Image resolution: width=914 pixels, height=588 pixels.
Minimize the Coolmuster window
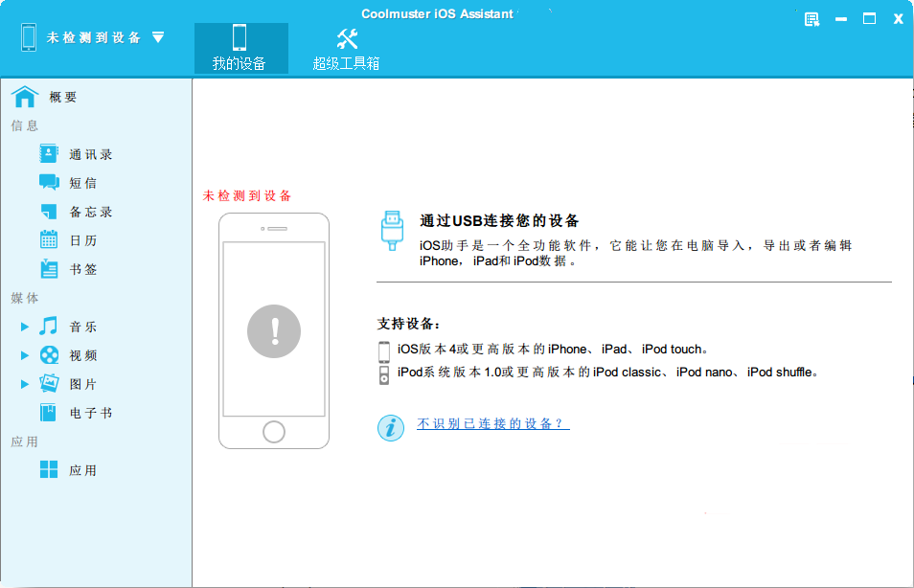click(840, 19)
